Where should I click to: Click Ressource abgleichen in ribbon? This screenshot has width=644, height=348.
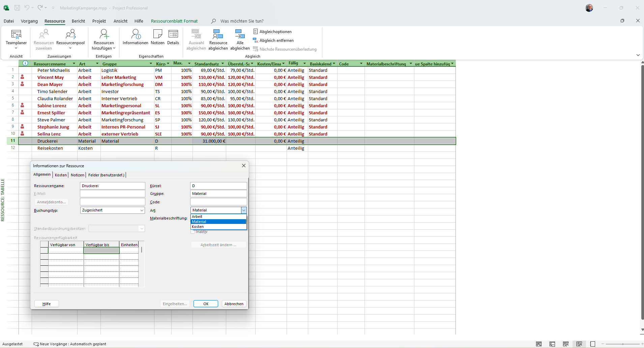click(218, 39)
